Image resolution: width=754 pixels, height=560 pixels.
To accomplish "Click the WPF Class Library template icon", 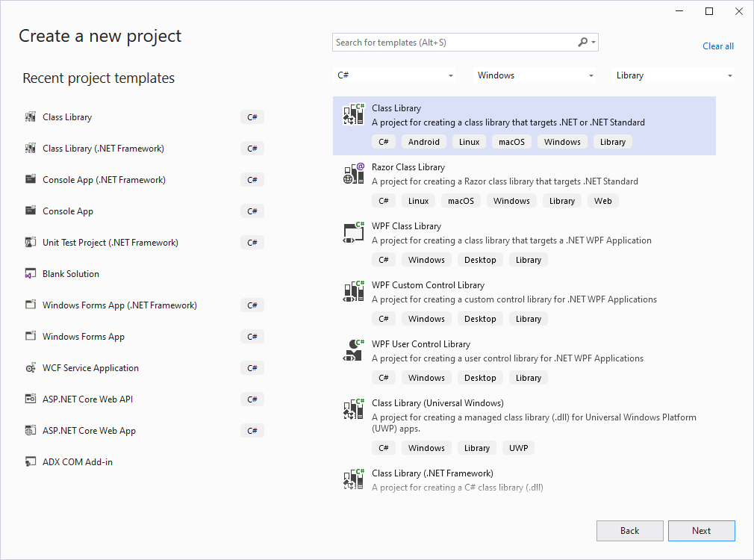I will [353, 233].
